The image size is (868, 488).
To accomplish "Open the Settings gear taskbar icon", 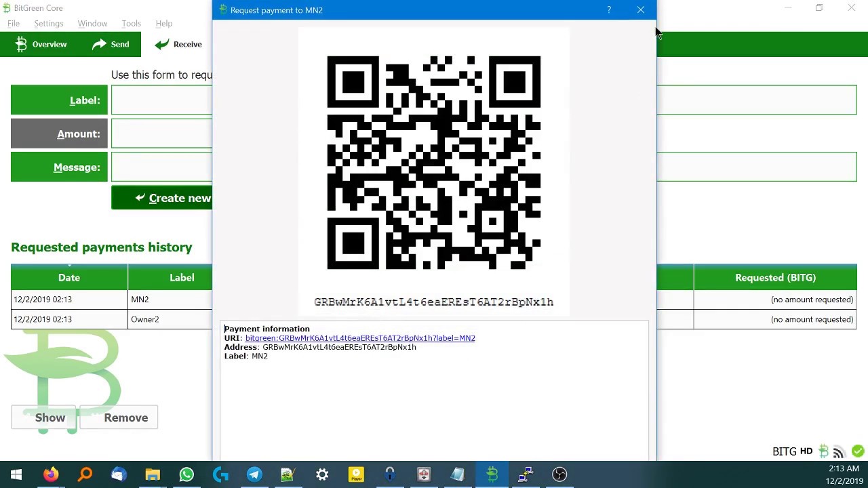I will [x=322, y=474].
